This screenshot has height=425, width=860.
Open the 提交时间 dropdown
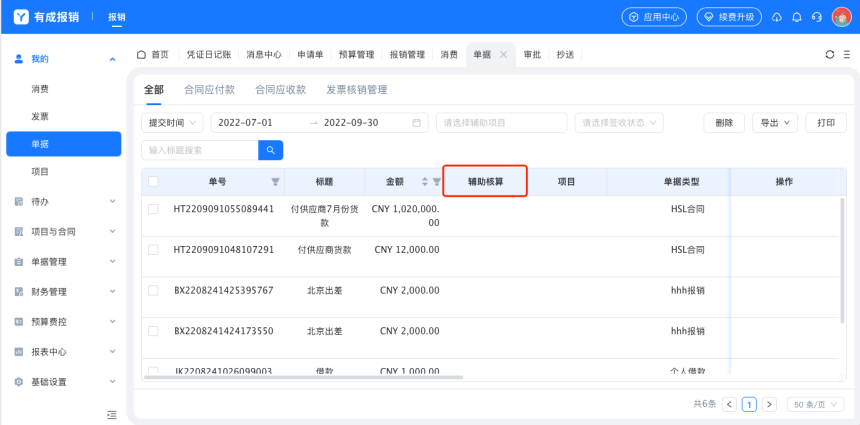172,122
